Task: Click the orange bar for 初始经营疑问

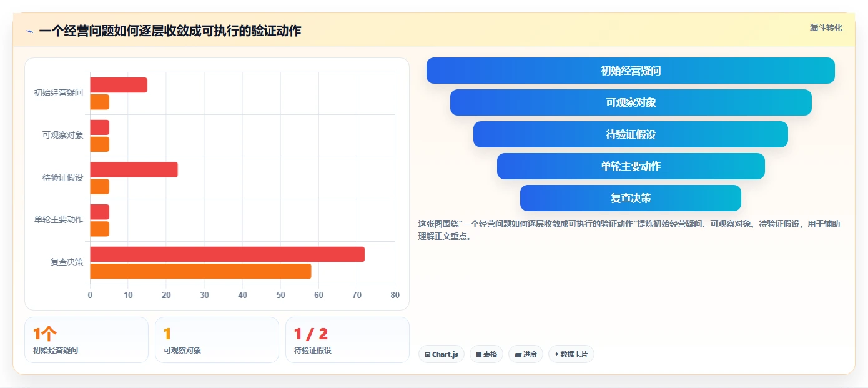Action: tap(100, 102)
